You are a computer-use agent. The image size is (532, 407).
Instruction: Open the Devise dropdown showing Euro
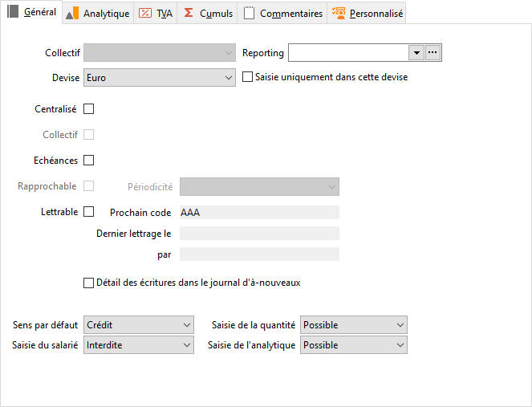(160, 78)
